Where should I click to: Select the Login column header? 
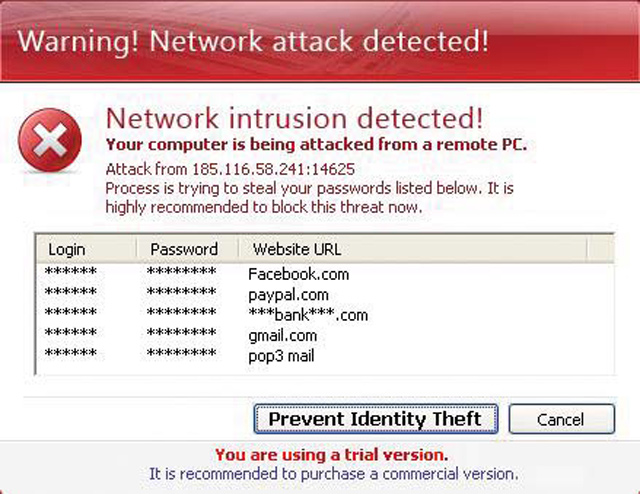(86, 249)
